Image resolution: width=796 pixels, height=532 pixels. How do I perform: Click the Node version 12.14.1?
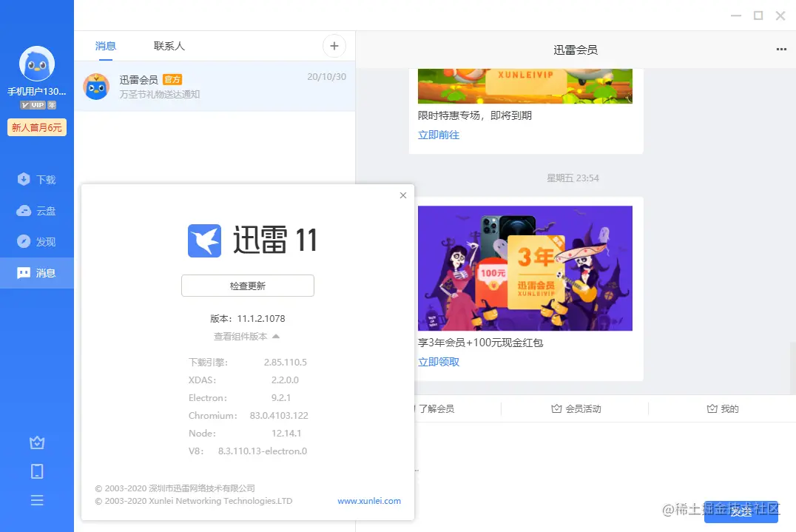tap(286, 434)
